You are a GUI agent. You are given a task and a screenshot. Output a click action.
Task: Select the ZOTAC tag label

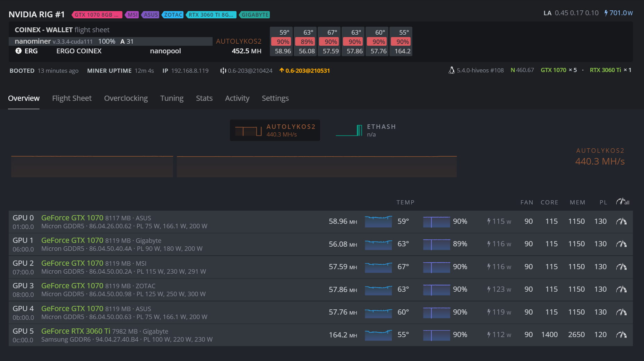[173, 15]
